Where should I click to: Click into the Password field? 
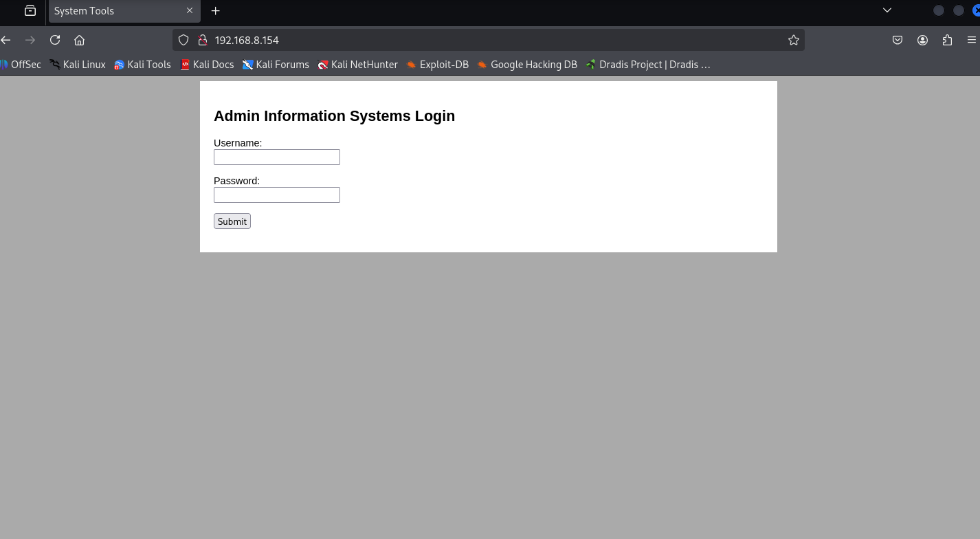[x=277, y=195]
